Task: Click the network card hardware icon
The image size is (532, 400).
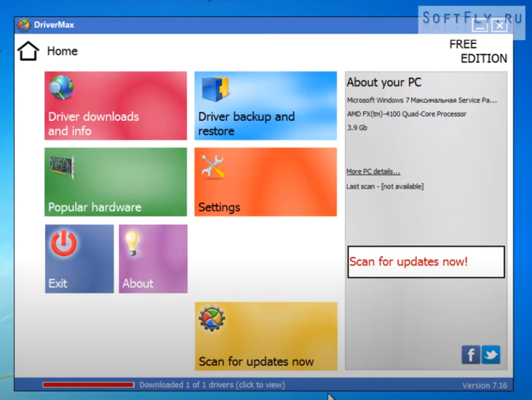Action: (x=62, y=167)
